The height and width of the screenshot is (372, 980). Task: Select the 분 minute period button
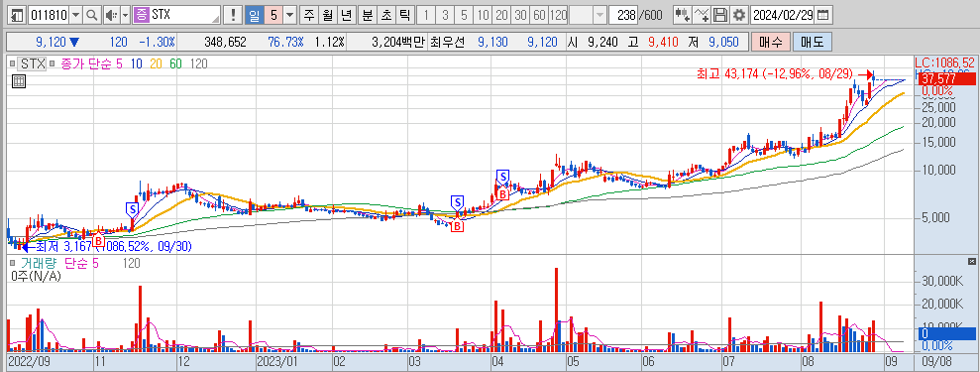(369, 15)
